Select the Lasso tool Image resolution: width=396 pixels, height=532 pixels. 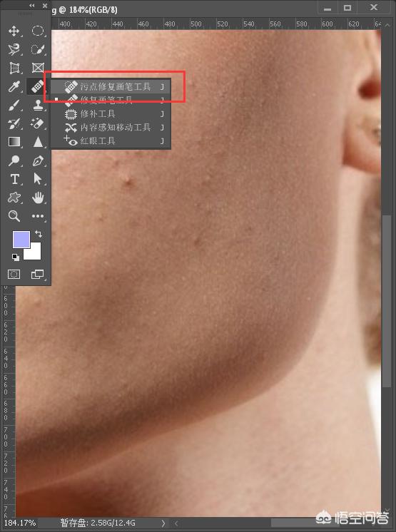14,49
